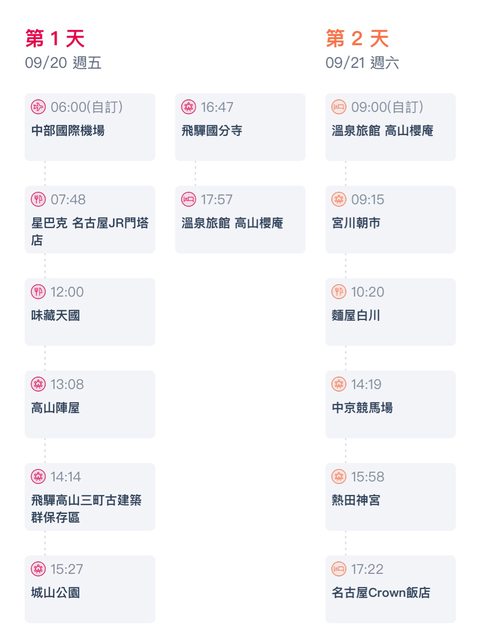Click the airplane icon at 06:00 entry
The image size is (481, 640).
[x=38, y=107]
